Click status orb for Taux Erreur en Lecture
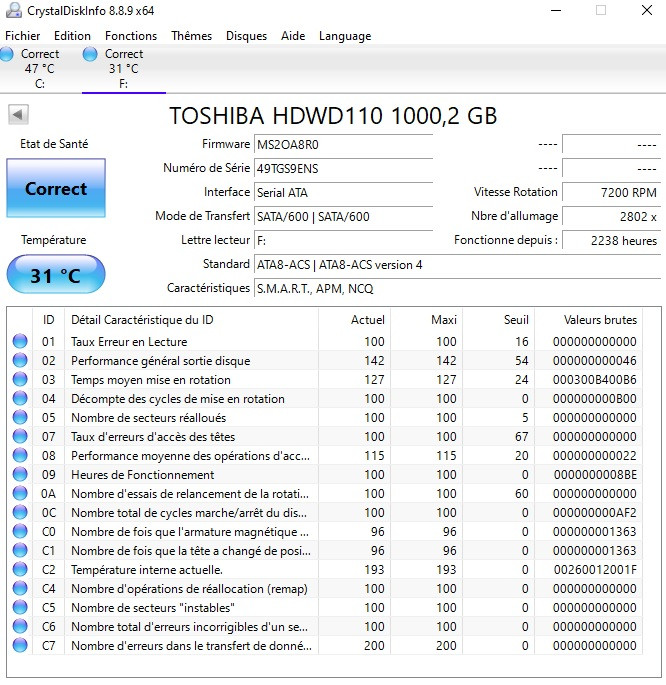666x685 pixels. [x=20, y=342]
